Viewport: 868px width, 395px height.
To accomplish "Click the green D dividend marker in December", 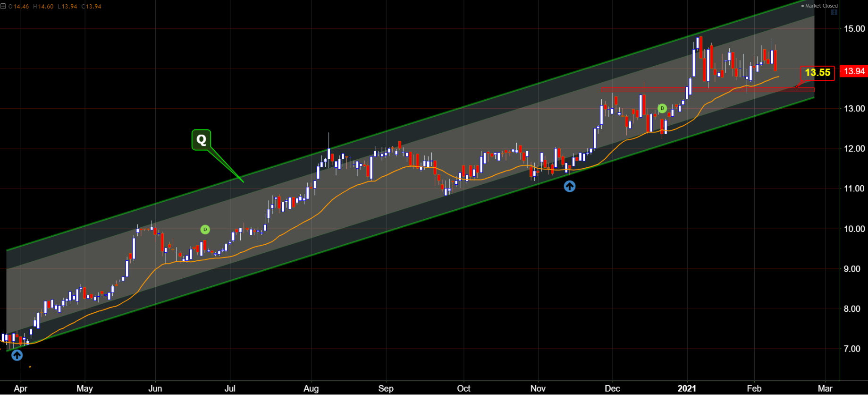I will click(662, 109).
